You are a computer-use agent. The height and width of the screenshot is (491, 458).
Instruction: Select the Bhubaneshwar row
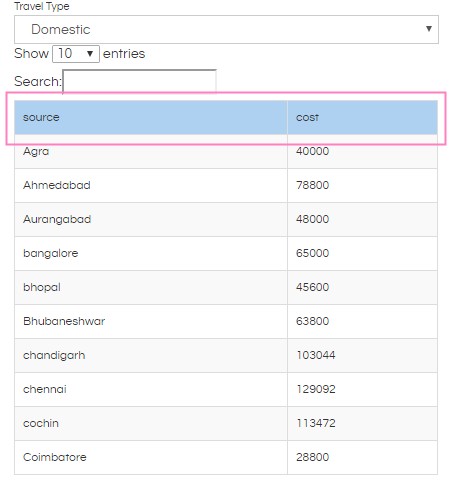[226, 322]
